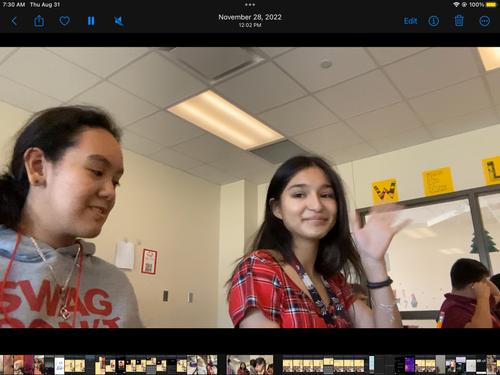Tap the playing video frame
The width and height of the screenshot is (500, 375).
[x=250, y=187]
